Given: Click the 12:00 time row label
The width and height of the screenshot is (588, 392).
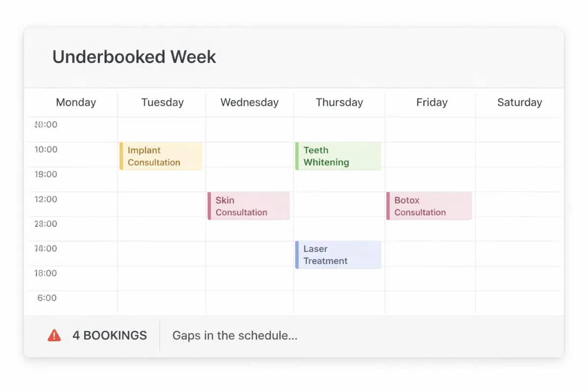Looking at the screenshot, I should click(46, 199).
